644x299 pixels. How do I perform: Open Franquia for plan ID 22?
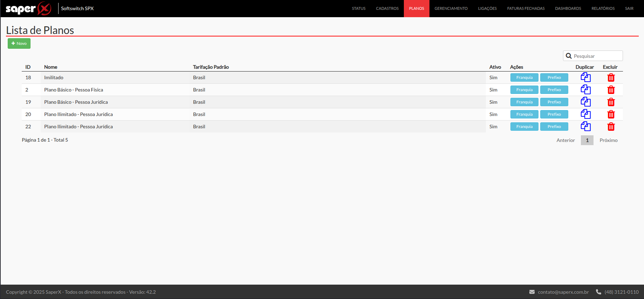(524, 127)
